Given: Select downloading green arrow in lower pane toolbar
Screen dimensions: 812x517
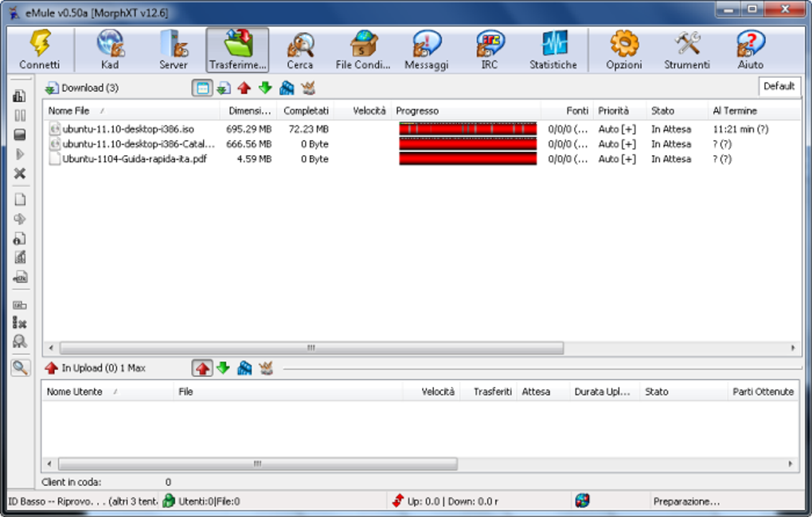Looking at the screenshot, I should pos(223,368).
